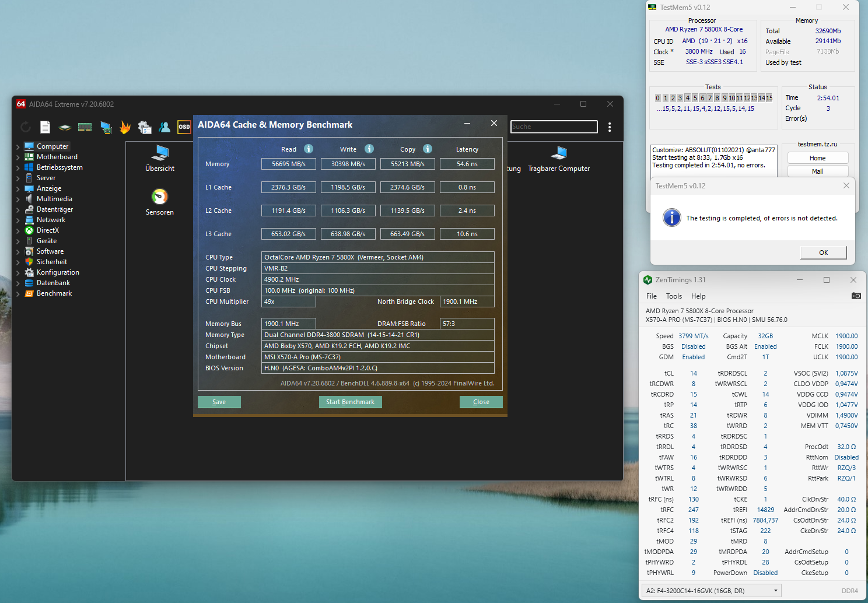Click Mail button in TestMem5
The image size is (868, 603).
pyautogui.click(x=817, y=171)
